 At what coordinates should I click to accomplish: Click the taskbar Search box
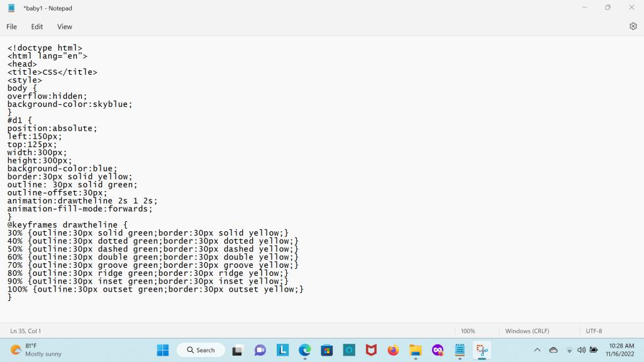[x=201, y=350]
